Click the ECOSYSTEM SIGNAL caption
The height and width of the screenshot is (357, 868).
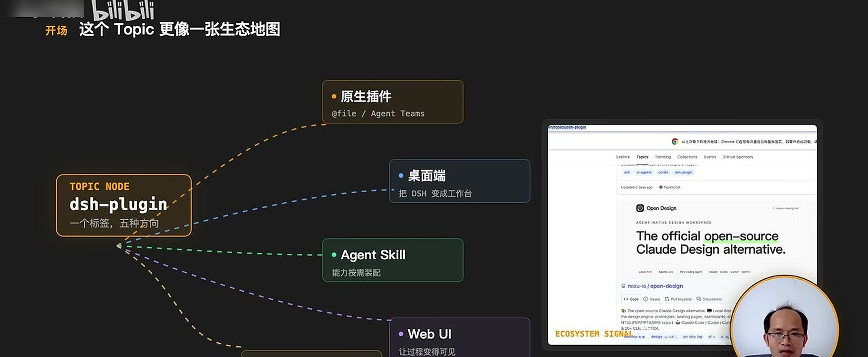click(x=594, y=334)
